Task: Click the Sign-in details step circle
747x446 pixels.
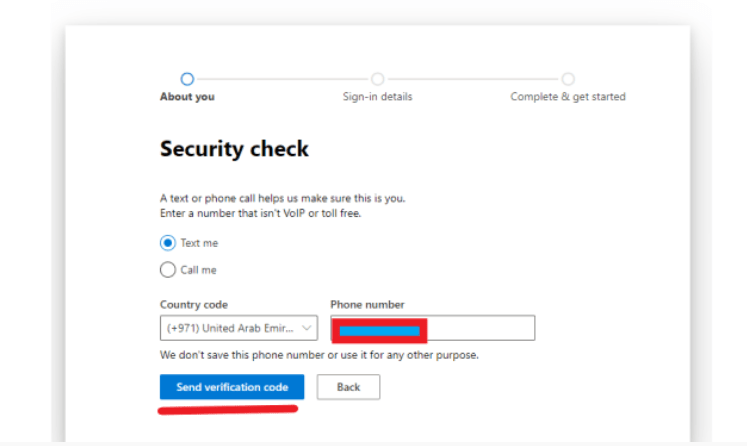Action: point(377,79)
